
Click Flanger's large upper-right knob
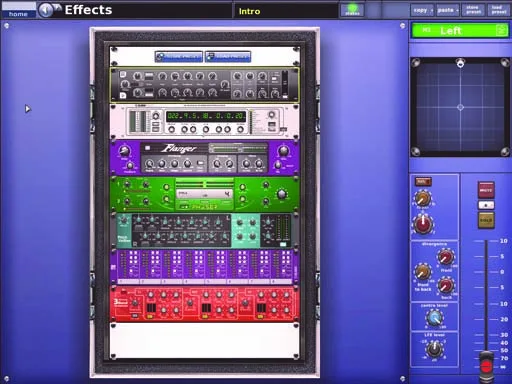pyautogui.click(x=283, y=151)
